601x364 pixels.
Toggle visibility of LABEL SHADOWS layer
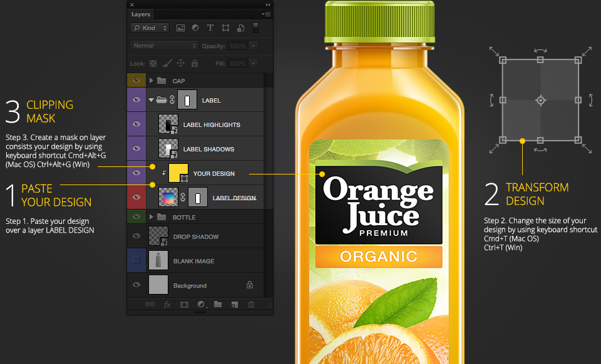pos(136,148)
